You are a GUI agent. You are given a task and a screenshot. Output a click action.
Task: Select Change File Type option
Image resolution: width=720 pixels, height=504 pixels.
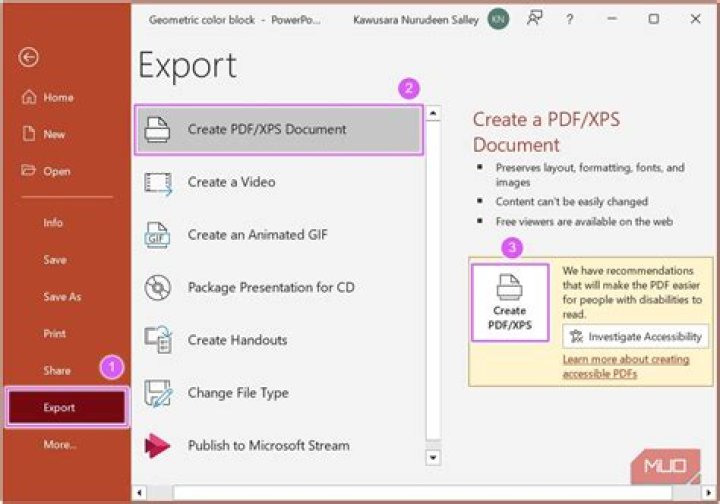pyautogui.click(x=279, y=393)
